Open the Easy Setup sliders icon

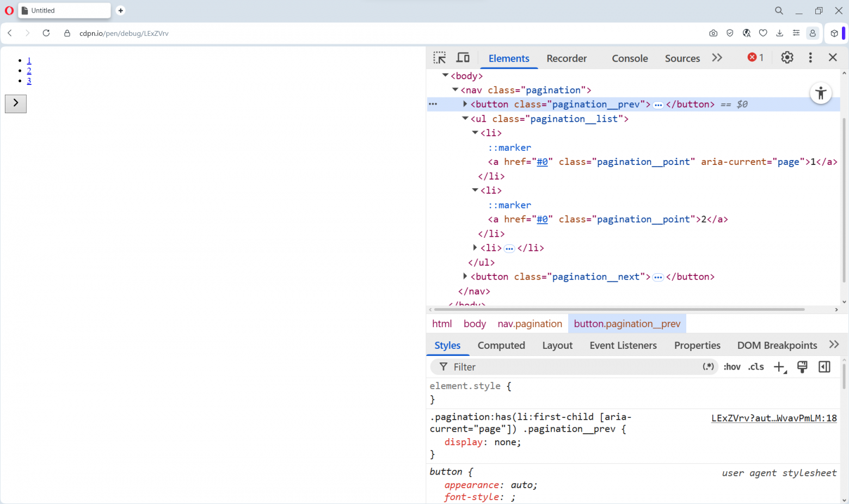(796, 33)
